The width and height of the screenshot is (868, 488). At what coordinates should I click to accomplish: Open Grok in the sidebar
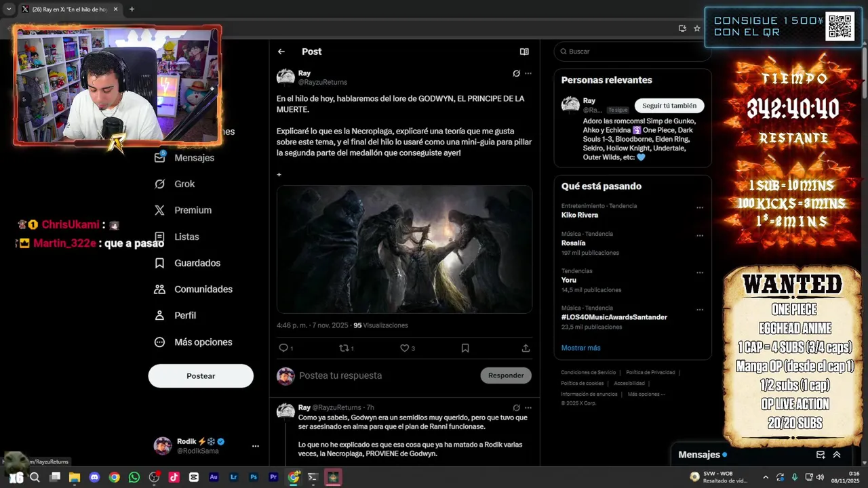(175, 184)
